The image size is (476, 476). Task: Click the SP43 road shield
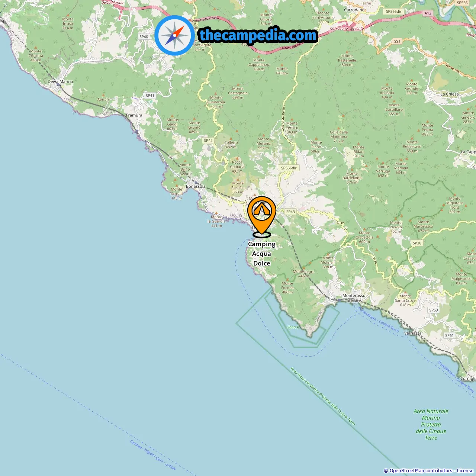tap(290, 212)
